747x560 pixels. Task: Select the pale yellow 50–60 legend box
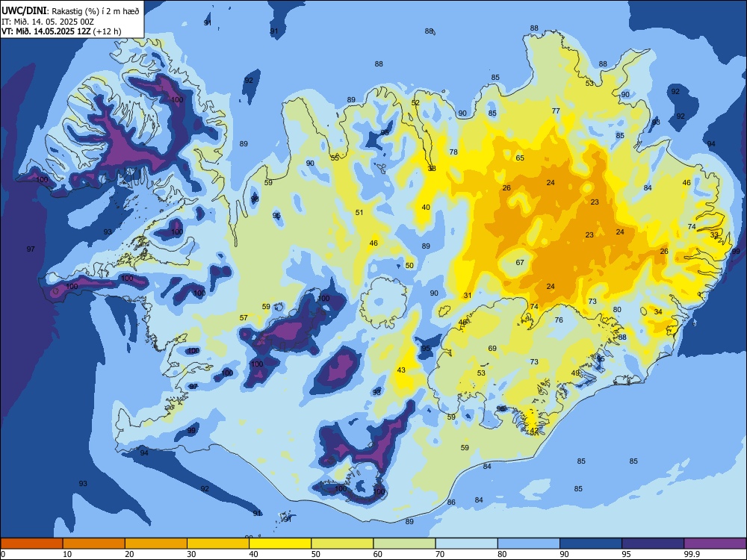click(342, 544)
